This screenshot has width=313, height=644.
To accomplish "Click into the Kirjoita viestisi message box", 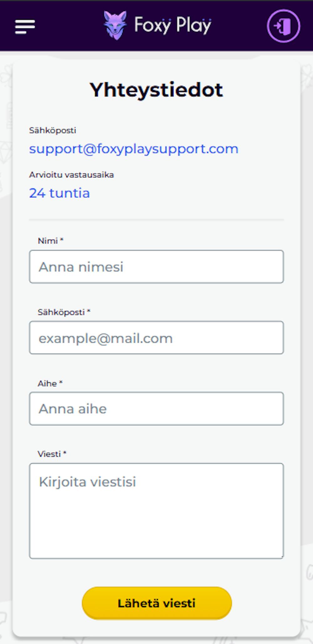I will tap(156, 511).
